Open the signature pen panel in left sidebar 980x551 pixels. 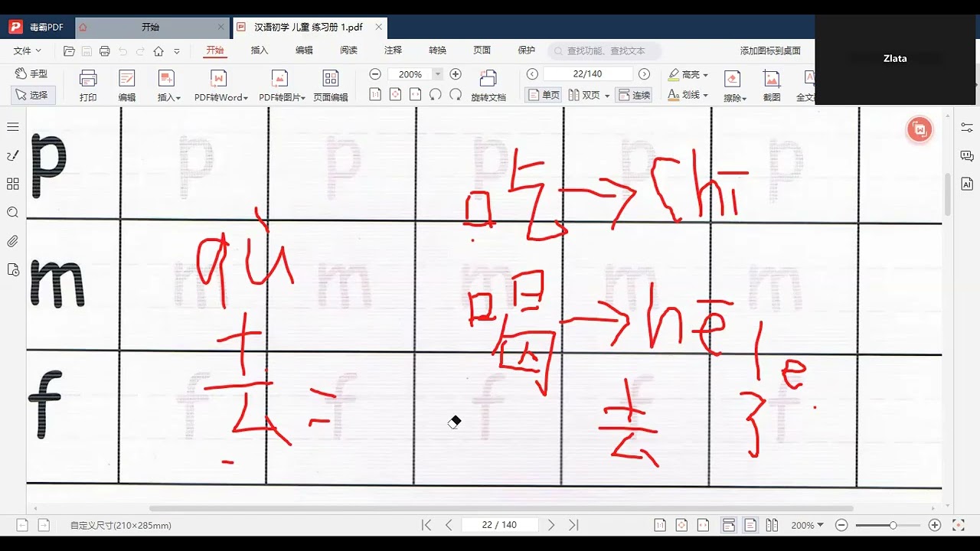(13, 155)
